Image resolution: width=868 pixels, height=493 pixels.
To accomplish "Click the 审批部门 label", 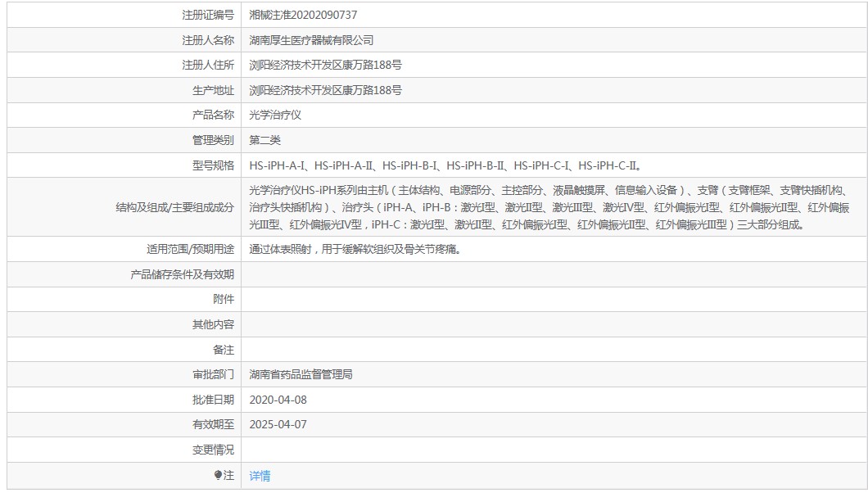I will (213, 374).
